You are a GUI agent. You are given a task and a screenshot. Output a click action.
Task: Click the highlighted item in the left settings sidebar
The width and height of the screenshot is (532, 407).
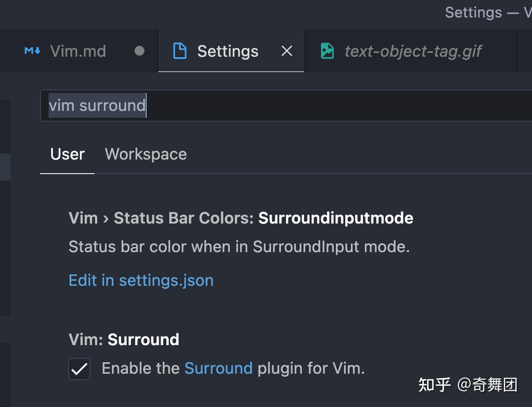coord(5,166)
